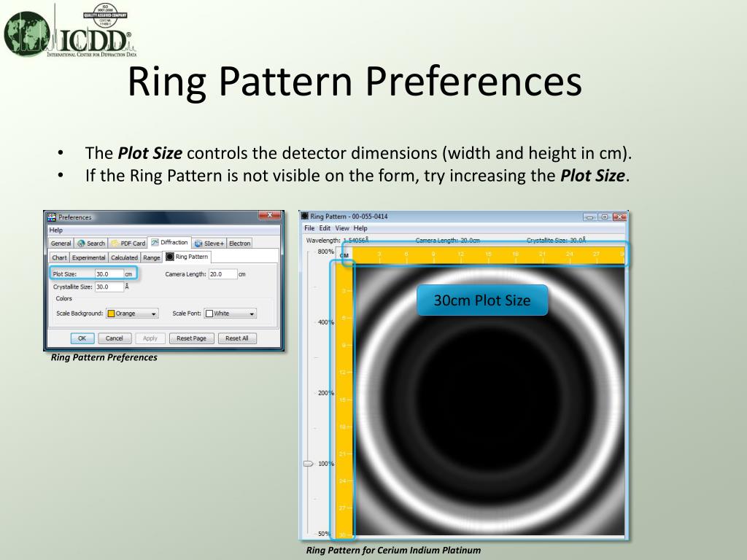Click the "Wavelength:" status label

[x=323, y=241]
